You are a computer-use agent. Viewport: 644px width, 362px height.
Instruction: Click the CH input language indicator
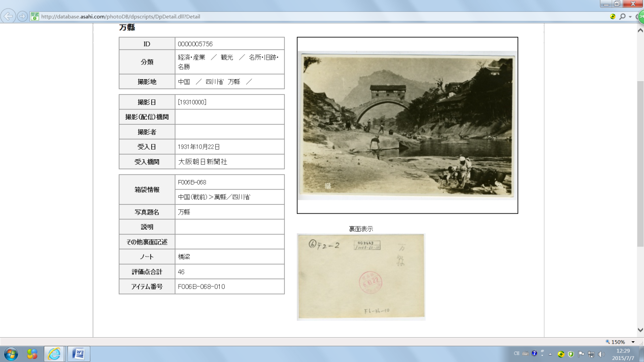(x=517, y=354)
